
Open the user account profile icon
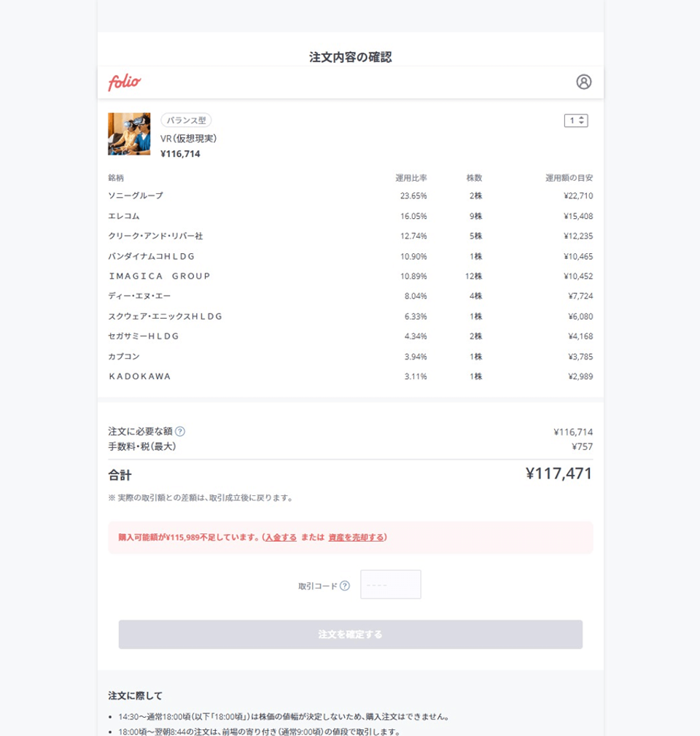pos(583,82)
